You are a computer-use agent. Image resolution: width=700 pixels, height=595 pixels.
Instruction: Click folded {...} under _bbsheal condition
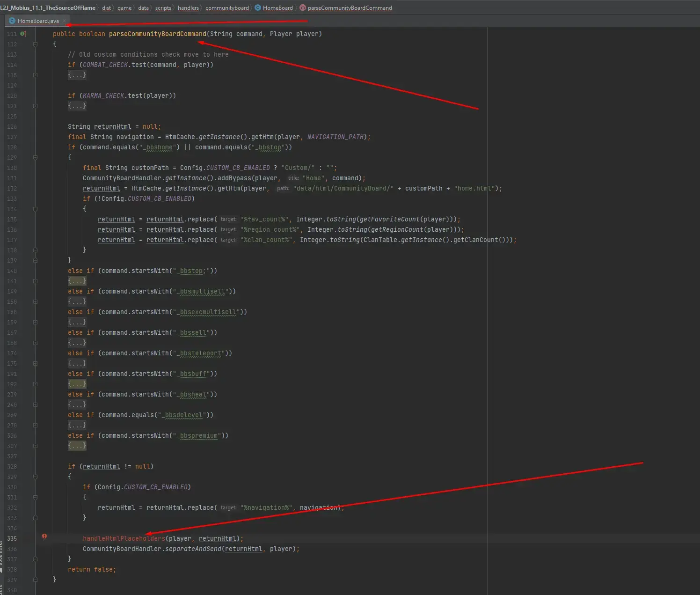point(77,404)
